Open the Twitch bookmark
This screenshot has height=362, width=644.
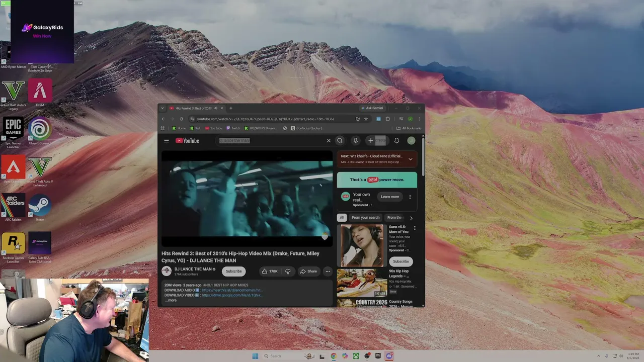pyautogui.click(x=233, y=128)
